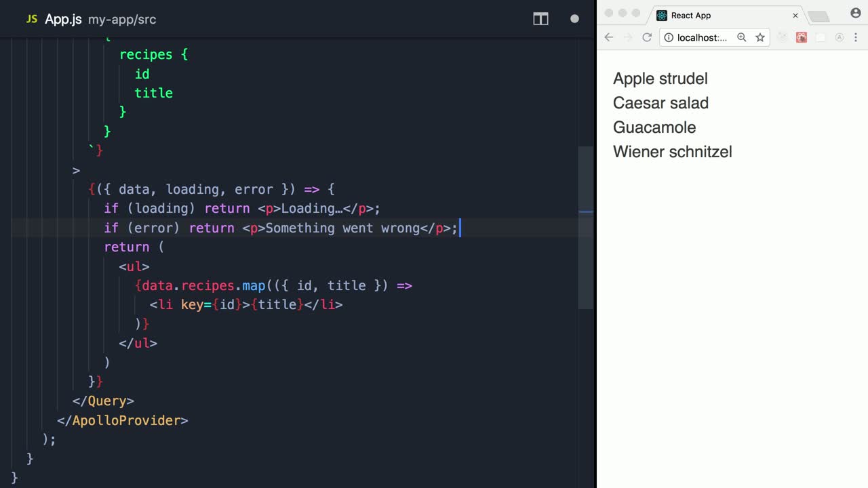The width and height of the screenshot is (868, 488).
Task: Open a new browser tab
Action: [x=818, y=15]
